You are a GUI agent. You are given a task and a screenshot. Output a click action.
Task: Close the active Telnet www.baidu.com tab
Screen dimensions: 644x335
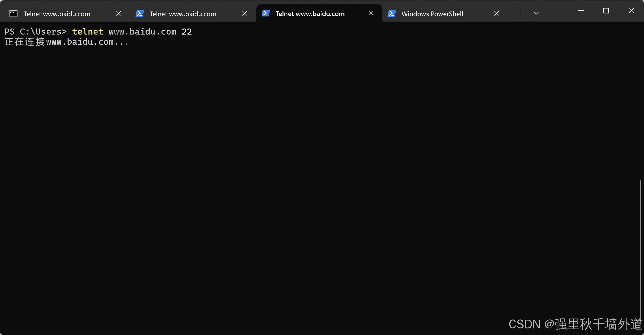click(370, 13)
